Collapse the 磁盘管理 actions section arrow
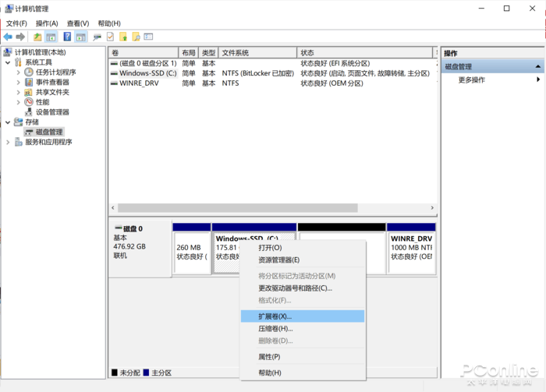Viewport: 546px width, 392px height. (x=538, y=66)
